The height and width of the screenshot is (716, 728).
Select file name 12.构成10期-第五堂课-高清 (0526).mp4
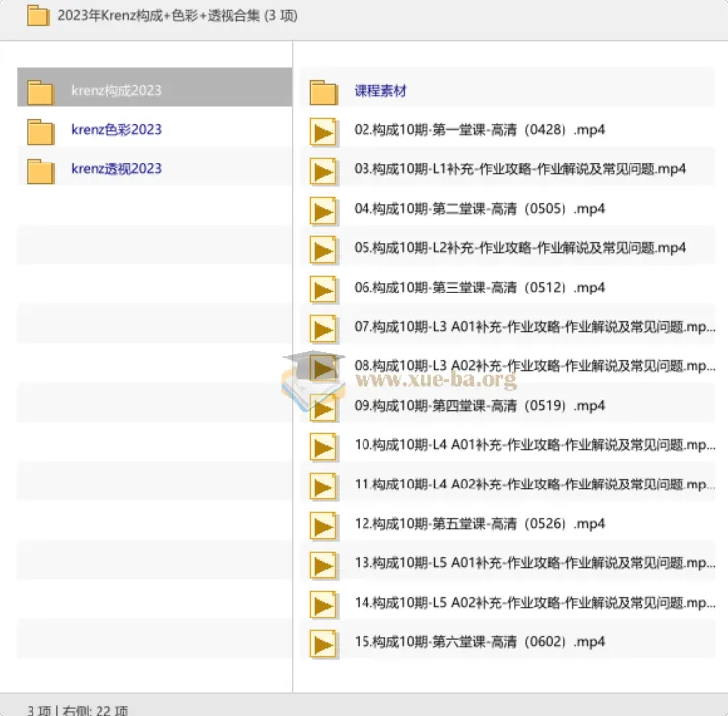[479, 524]
